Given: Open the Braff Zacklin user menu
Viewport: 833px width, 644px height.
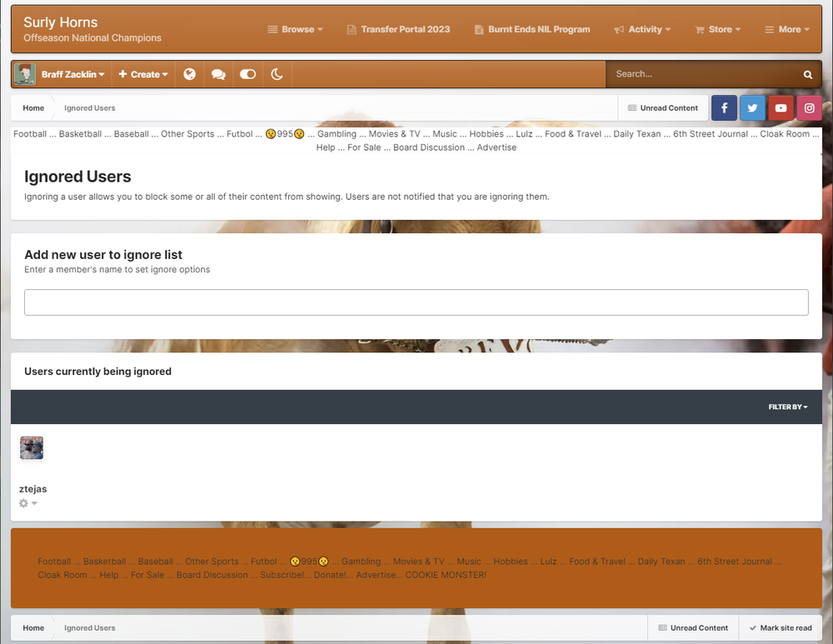Looking at the screenshot, I should point(72,74).
